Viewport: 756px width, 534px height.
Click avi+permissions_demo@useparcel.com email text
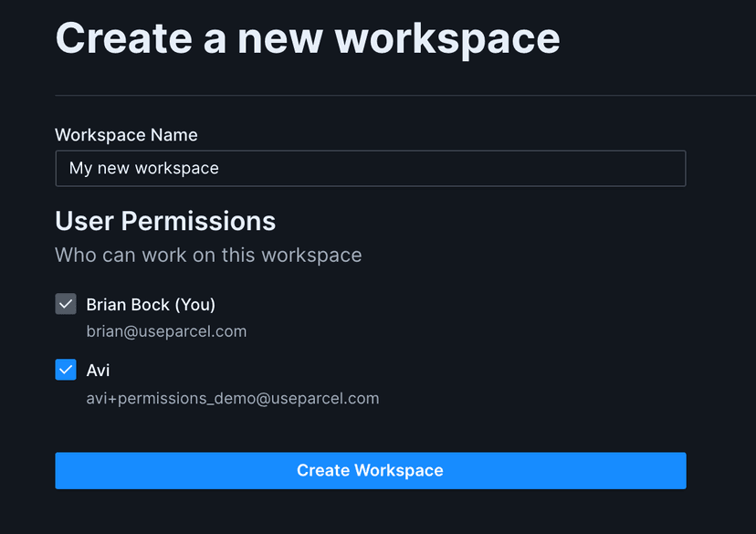[x=232, y=398]
